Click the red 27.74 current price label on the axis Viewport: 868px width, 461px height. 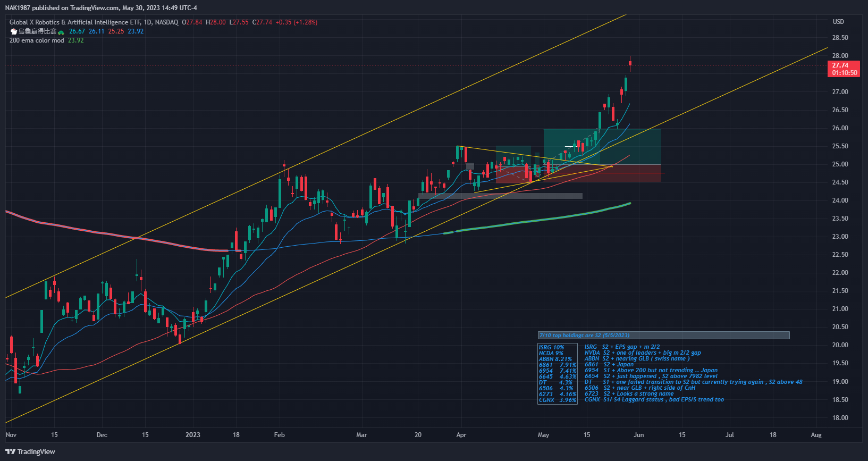point(840,65)
